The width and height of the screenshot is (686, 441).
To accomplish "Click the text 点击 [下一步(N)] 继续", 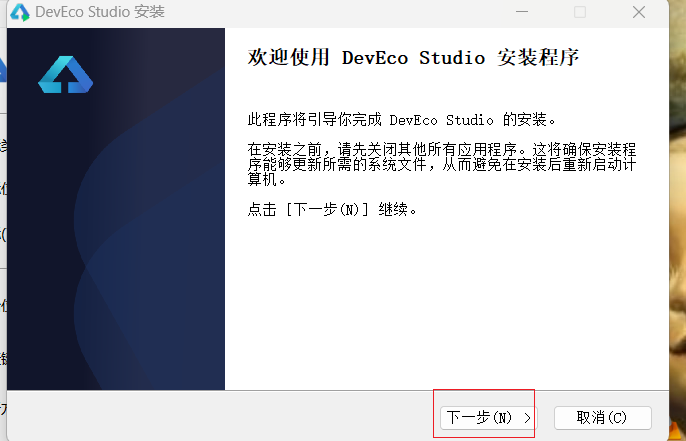I will 332,210.
